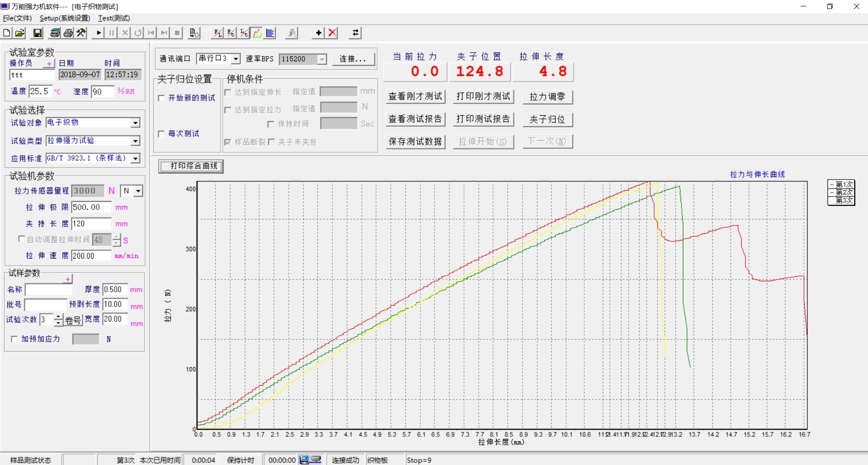Screen dimensions: 868x465
Task: Check the 加预加应力 option
Action: (14, 339)
